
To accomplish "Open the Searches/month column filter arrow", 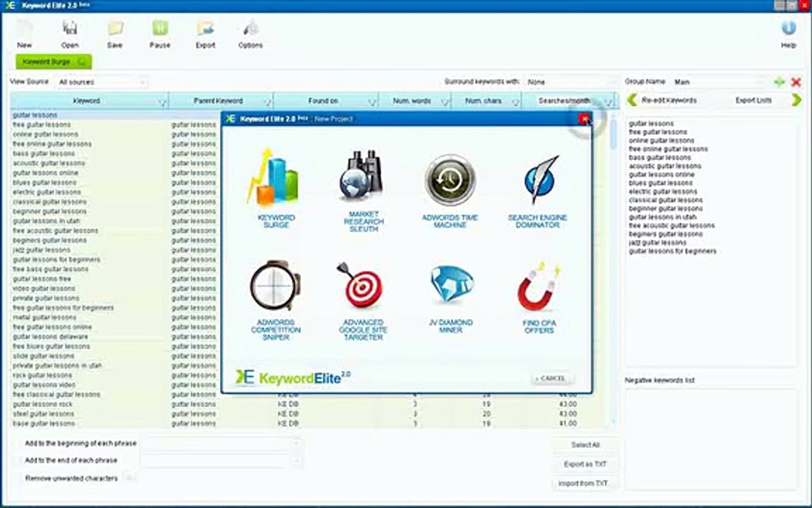I will [x=608, y=102].
